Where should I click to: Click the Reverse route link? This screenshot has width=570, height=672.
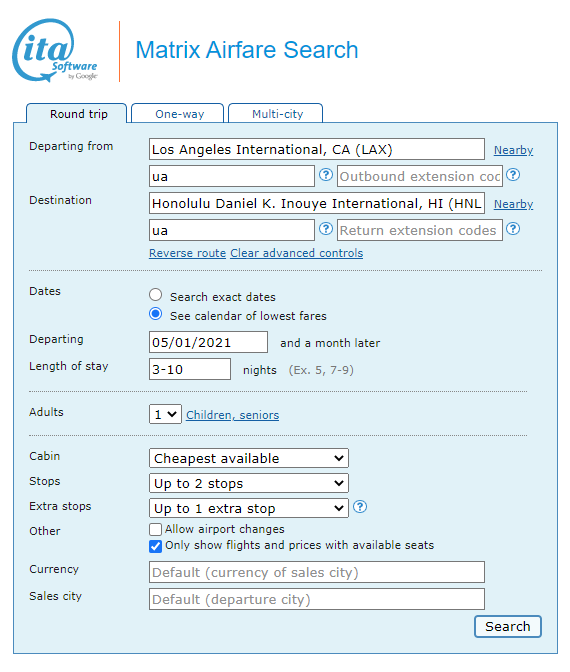pos(187,253)
